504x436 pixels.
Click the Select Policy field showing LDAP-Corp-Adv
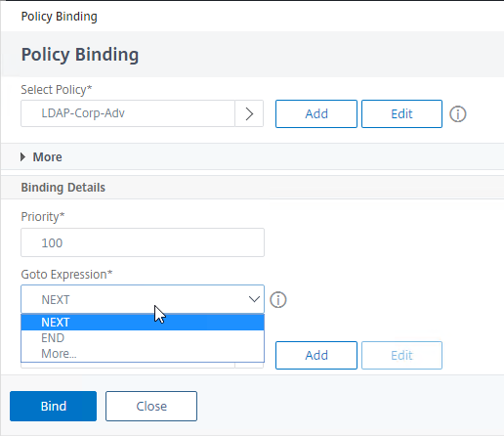(x=128, y=113)
